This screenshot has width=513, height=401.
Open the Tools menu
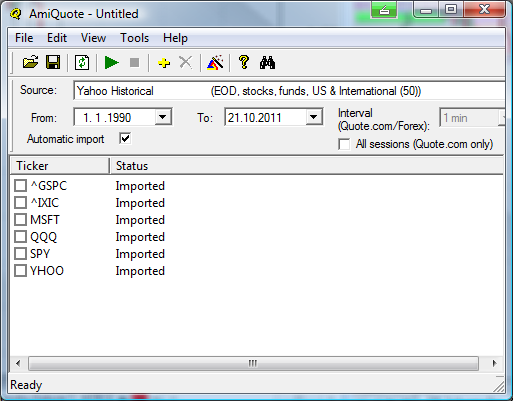point(134,38)
